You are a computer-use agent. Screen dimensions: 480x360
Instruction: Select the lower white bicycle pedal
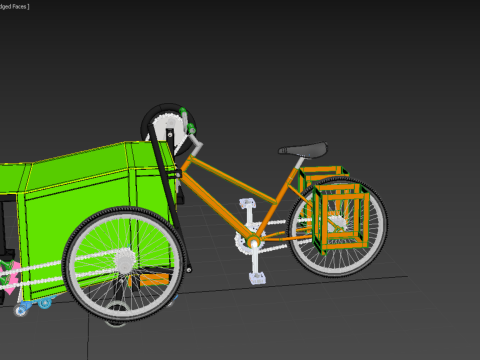(257, 278)
